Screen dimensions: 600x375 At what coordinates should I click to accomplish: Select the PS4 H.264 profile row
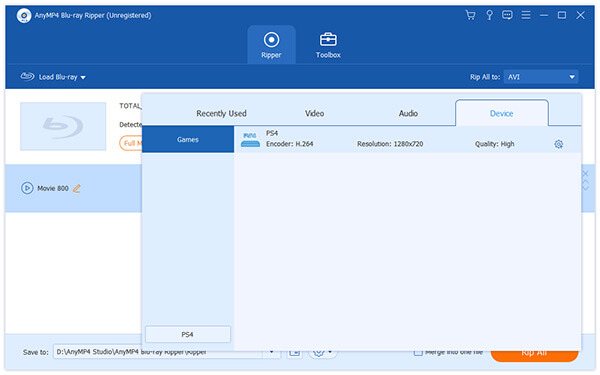(408, 139)
